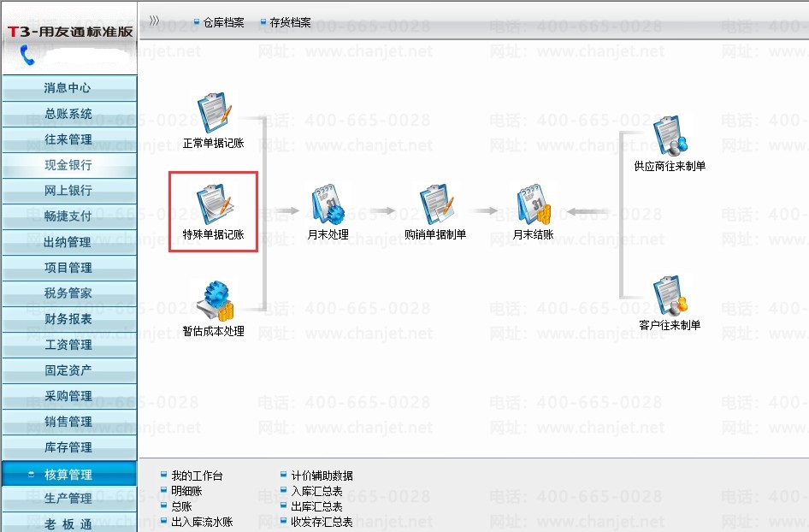Select 现金银行 module

pos(69,165)
